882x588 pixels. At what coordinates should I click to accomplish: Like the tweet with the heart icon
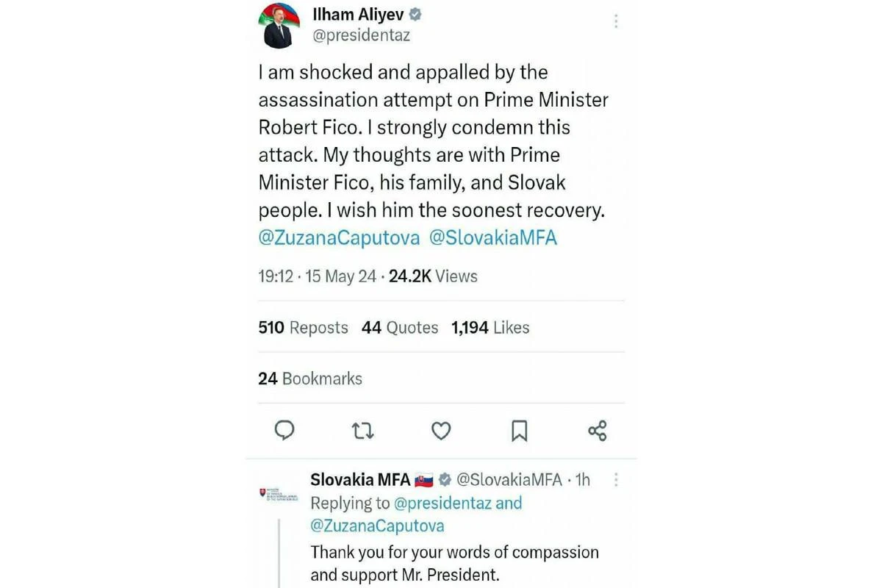[441, 431]
